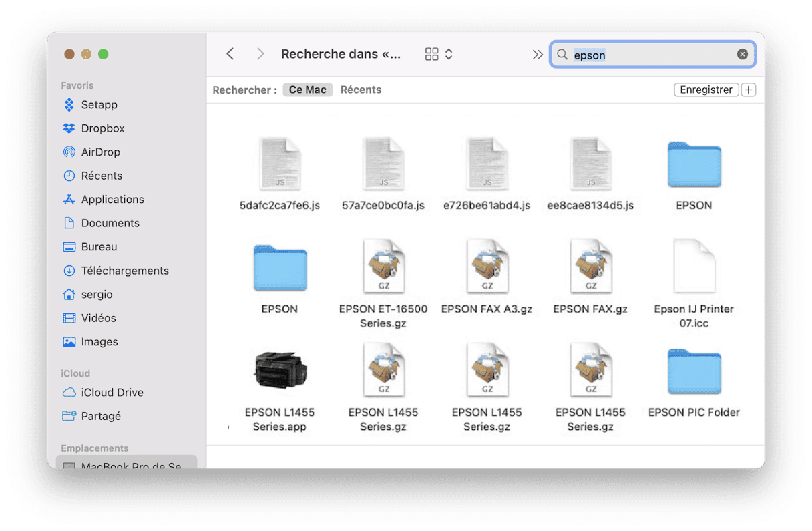Add a search criterion with plus button
812x531 pixels.
point(749,90)
